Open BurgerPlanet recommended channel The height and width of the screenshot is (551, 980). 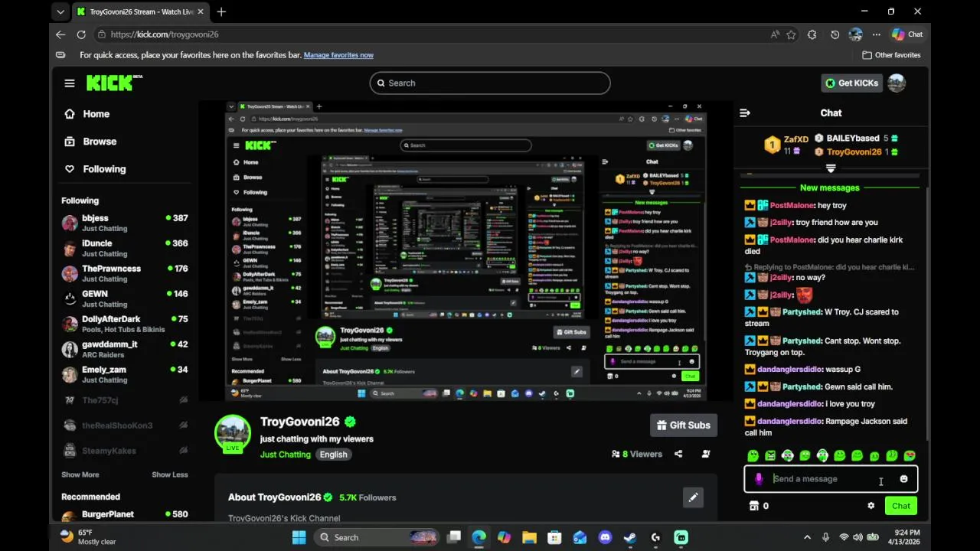pos(126,516)
